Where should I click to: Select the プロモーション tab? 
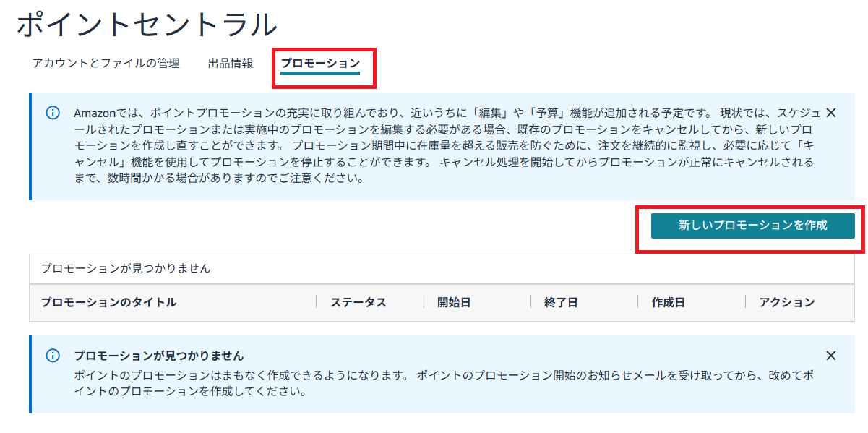coord(320,64)
